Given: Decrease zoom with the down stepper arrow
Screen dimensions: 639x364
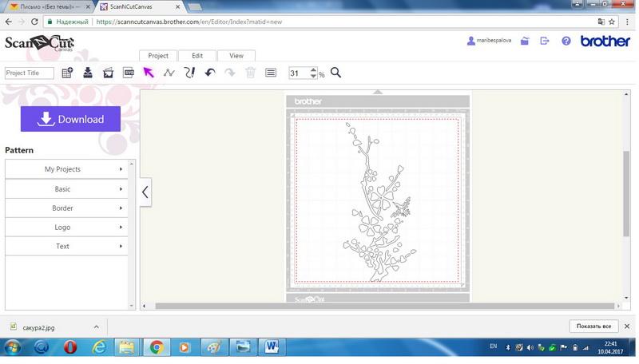Looking at the screenshot, I should pyautogui.click(x=313, y=76).
